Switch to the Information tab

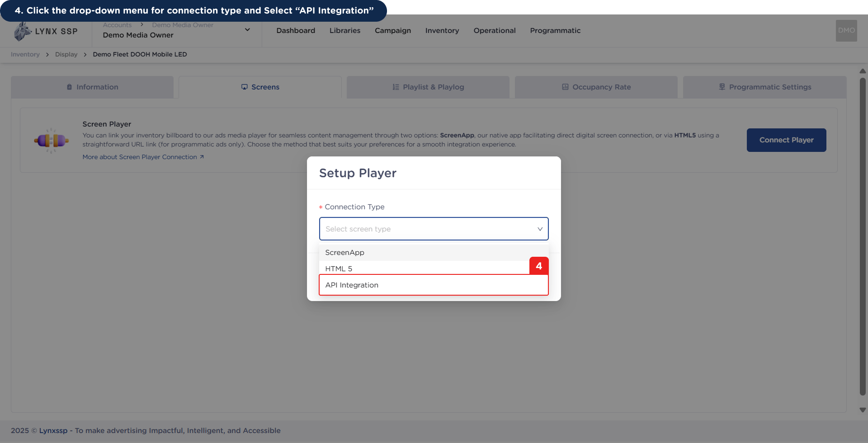pos(92,87)
